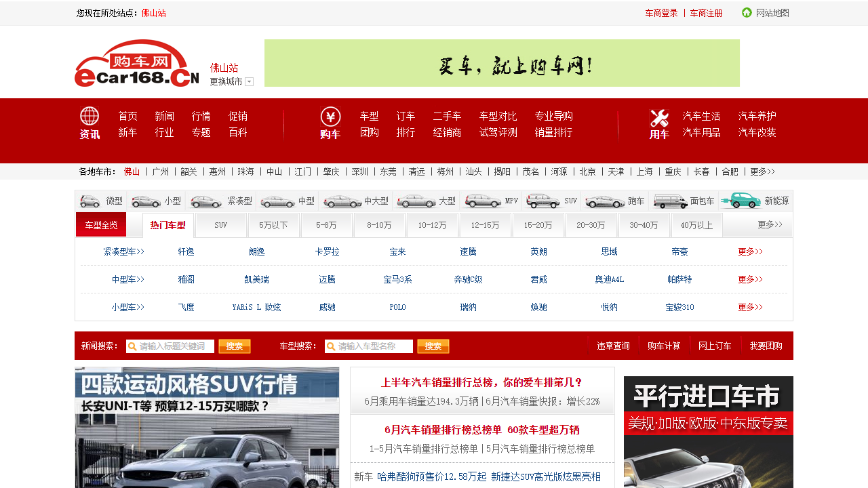Focus the news keyword search field

pos(170,346)
